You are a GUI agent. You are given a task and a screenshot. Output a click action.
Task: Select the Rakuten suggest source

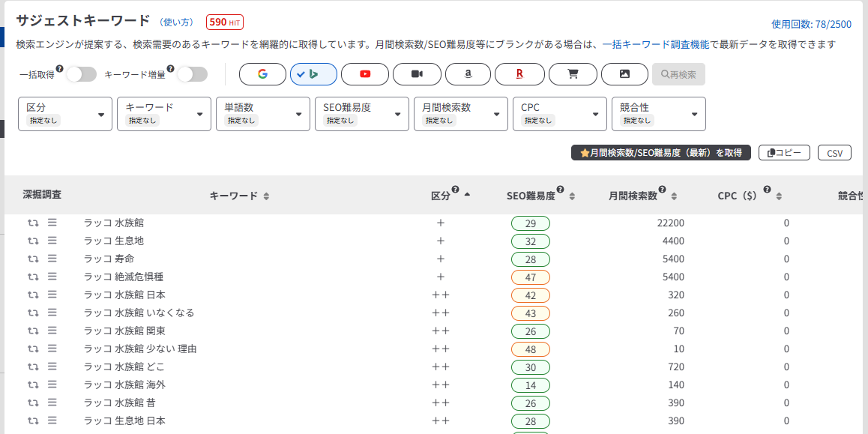tap(519, 74)
